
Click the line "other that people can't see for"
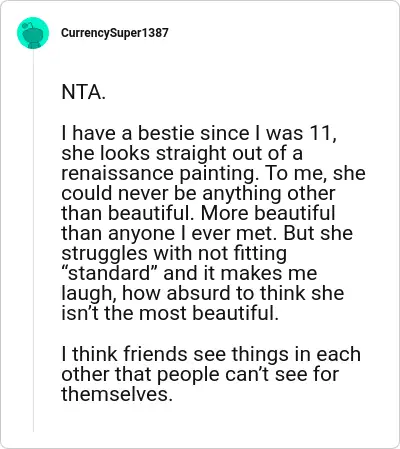tap(200, 374)
